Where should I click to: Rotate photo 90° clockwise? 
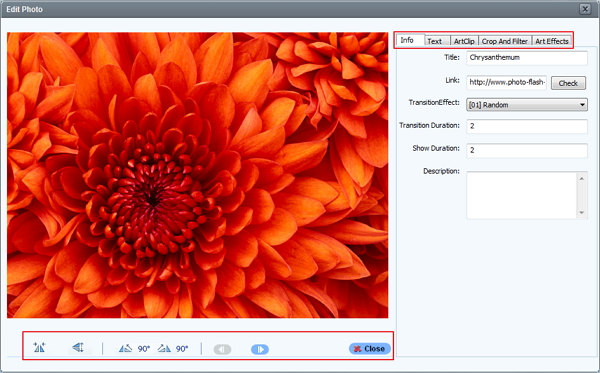173,349
